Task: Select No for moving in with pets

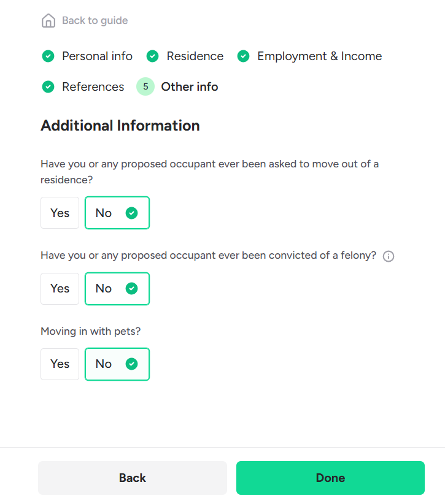Action: [117, 364]
